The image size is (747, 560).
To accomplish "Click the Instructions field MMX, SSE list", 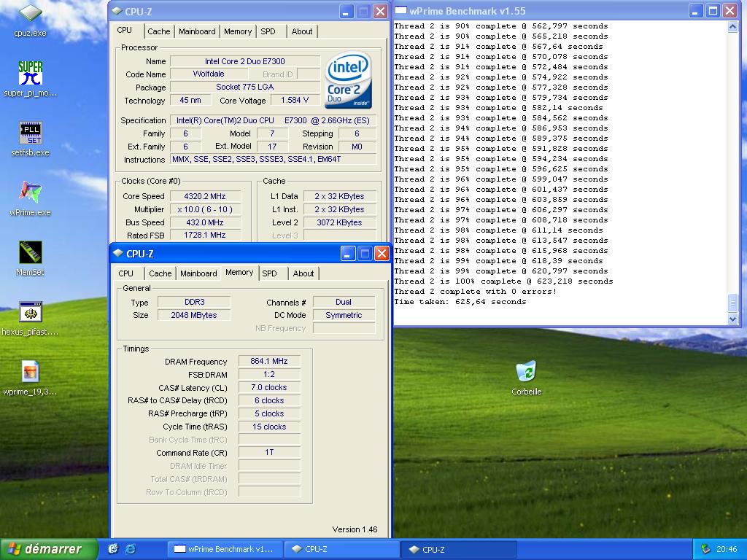I will click(274, 159).
